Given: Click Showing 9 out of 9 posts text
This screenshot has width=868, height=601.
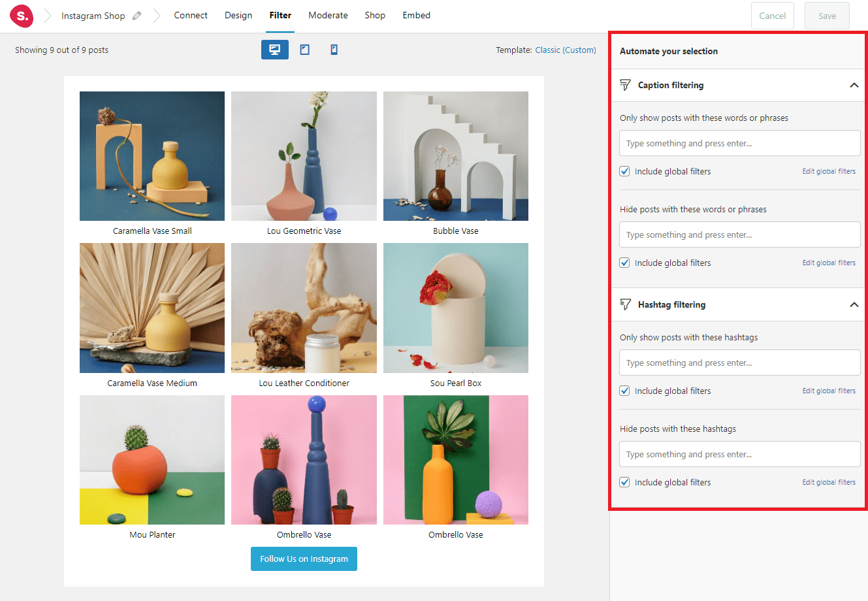Looking at the screenshot, I should point(62,50).
